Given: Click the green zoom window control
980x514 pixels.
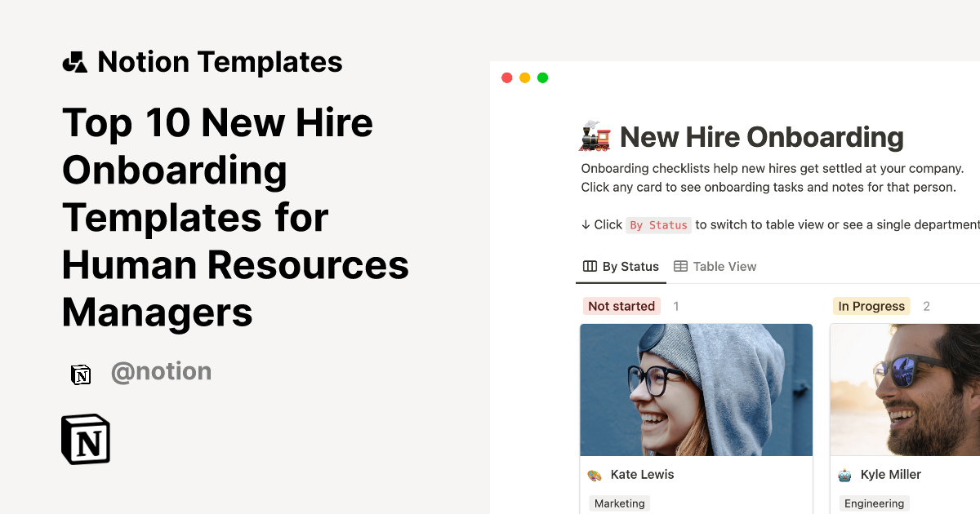Looking at the screenshot, I should (542, 78).
